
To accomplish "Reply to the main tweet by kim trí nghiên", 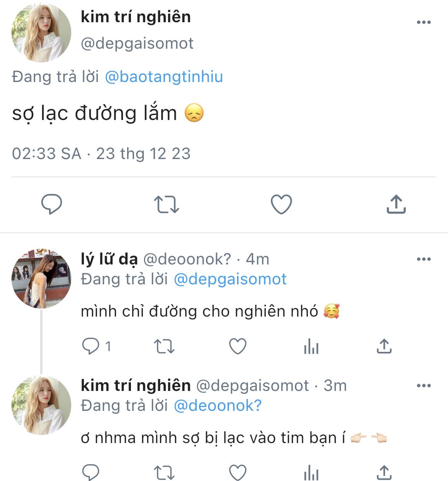I will click(x=52, y=204).
